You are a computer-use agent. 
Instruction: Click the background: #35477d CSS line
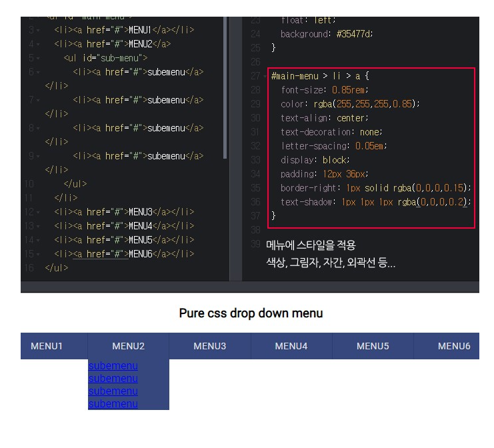(x=327, y=34)
